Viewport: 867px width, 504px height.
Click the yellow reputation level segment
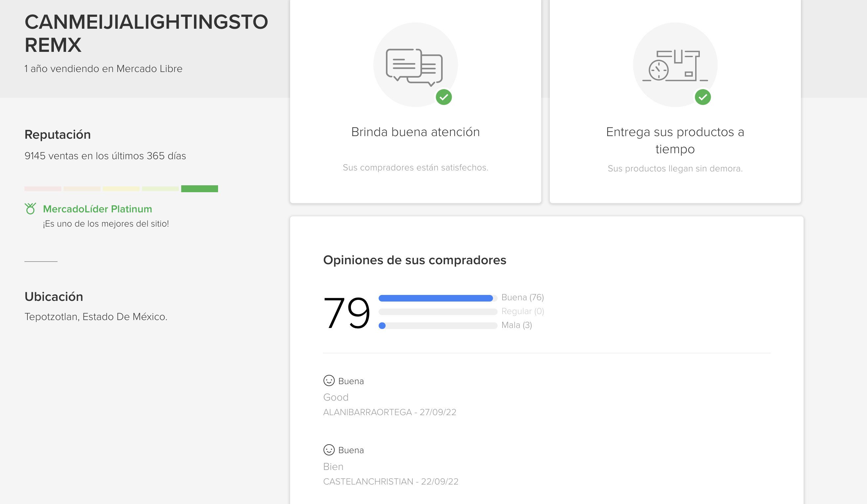(121, 189)
